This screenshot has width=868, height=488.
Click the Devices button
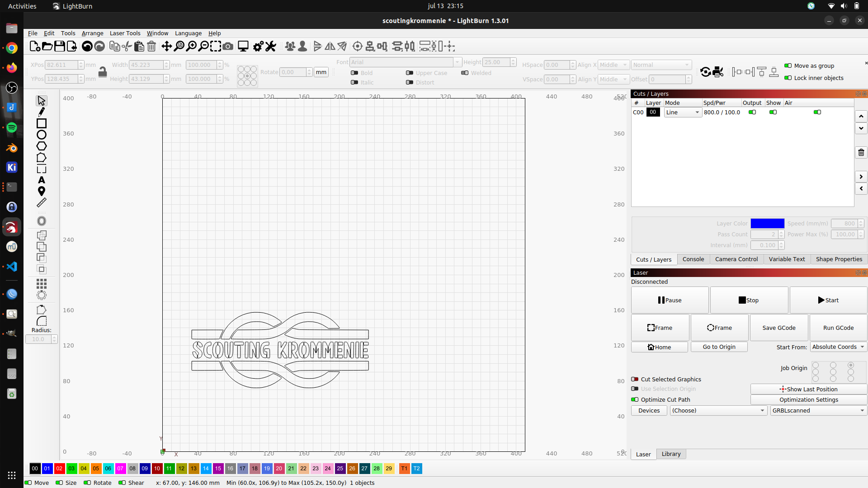(x=649, y=410)
